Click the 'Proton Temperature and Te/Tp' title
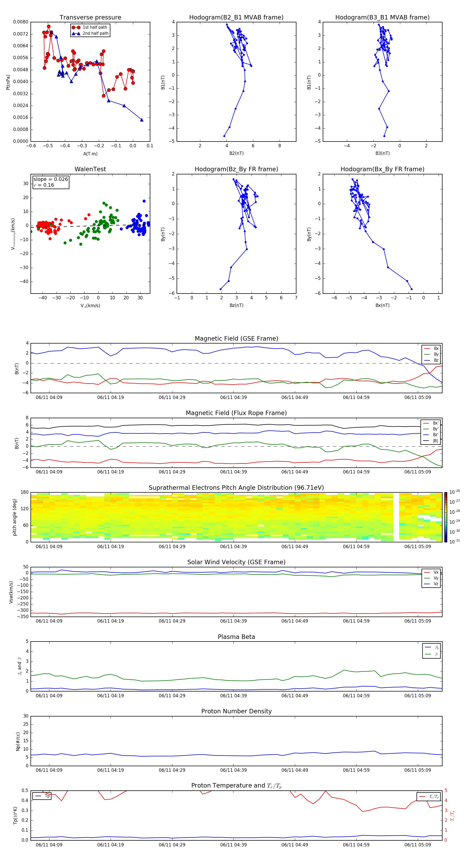 (x=236, y=786)
